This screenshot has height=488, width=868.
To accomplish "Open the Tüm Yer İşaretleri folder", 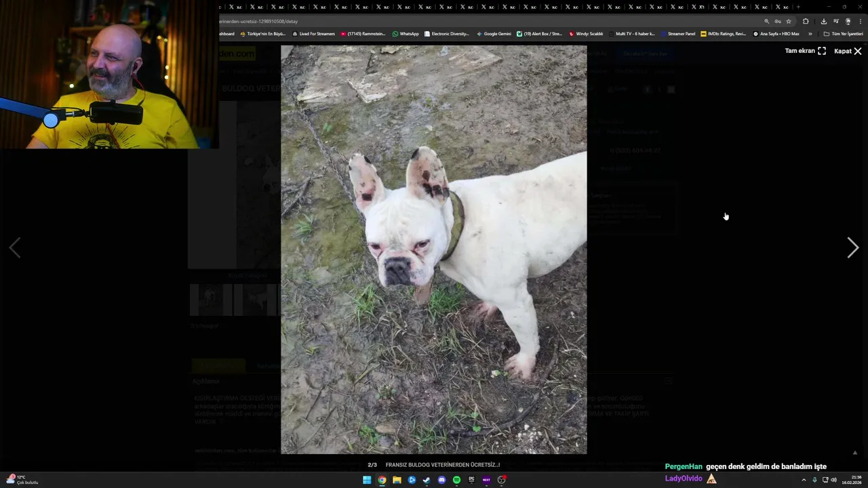I will (843, 33).
